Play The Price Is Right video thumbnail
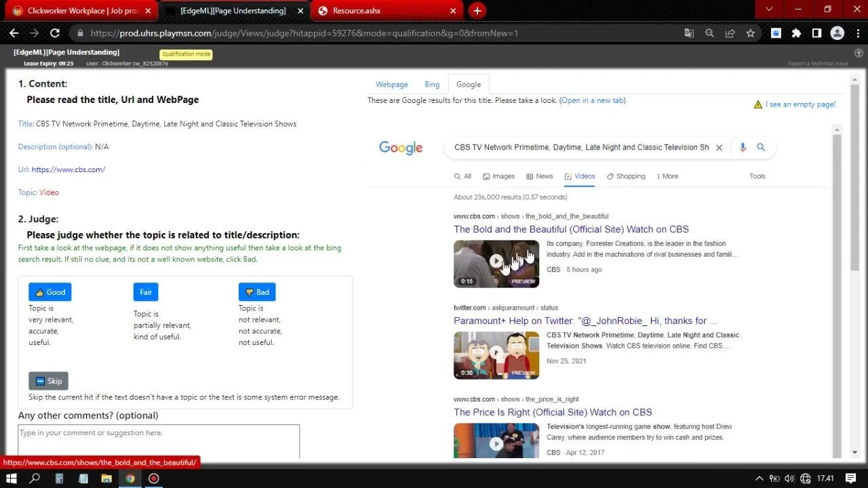868x488 pixels. 496,441
